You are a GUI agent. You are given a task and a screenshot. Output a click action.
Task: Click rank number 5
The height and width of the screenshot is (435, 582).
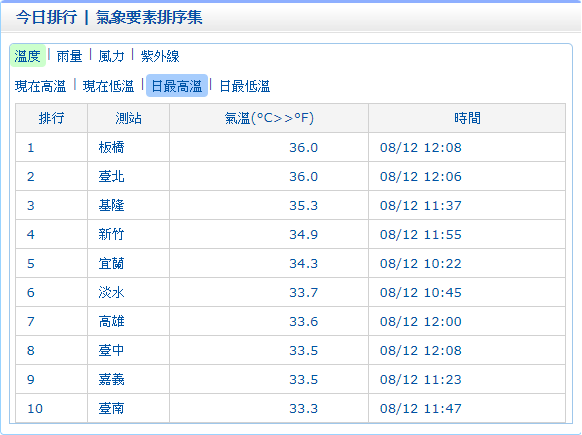31,264
